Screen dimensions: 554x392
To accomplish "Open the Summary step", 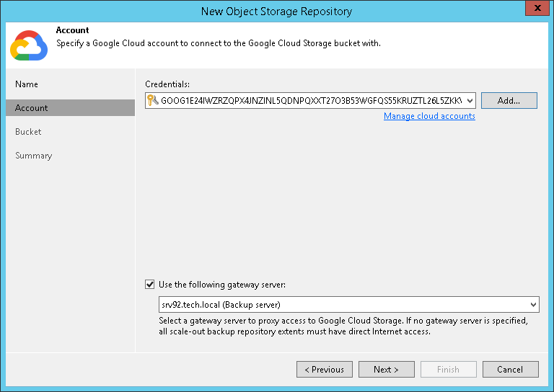I will click(33, 156).
